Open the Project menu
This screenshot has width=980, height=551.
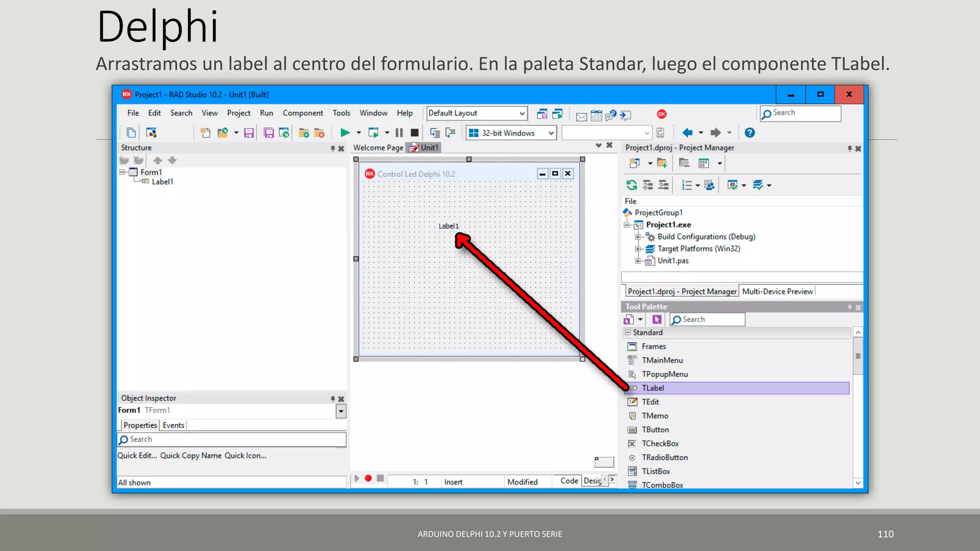[238, 113]
